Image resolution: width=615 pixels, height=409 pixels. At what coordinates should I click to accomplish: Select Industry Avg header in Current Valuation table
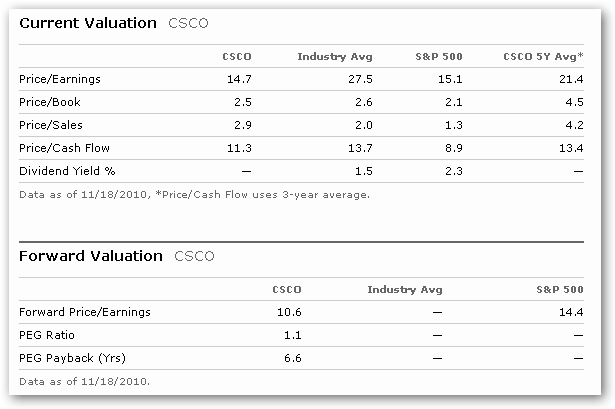pos(328,56)
